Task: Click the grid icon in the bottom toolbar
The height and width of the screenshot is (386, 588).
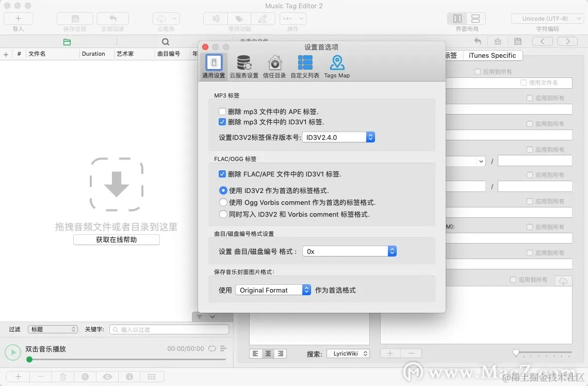Action: 152,377
